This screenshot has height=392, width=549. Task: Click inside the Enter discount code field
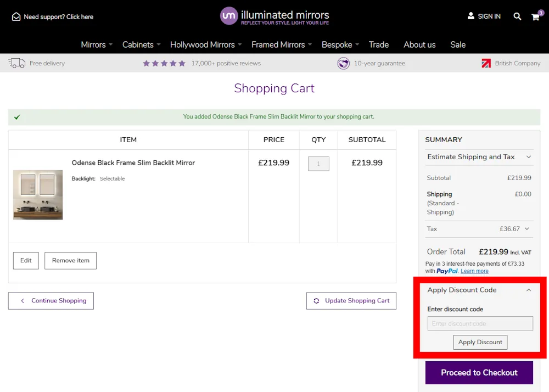click(480, 323)
